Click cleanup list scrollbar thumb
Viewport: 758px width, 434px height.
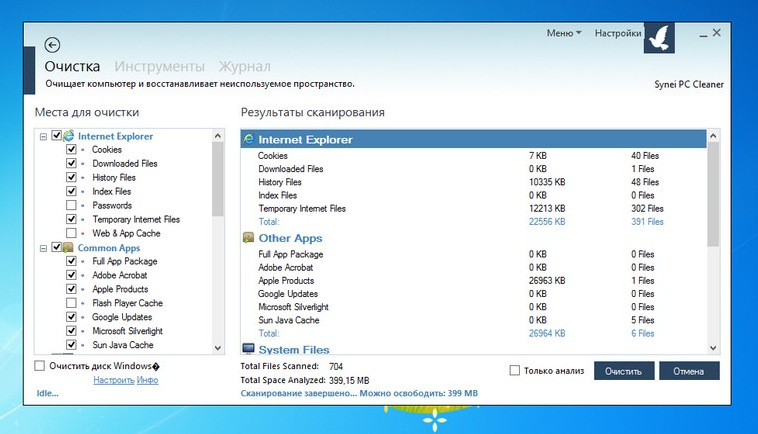(x=218, y=179)
